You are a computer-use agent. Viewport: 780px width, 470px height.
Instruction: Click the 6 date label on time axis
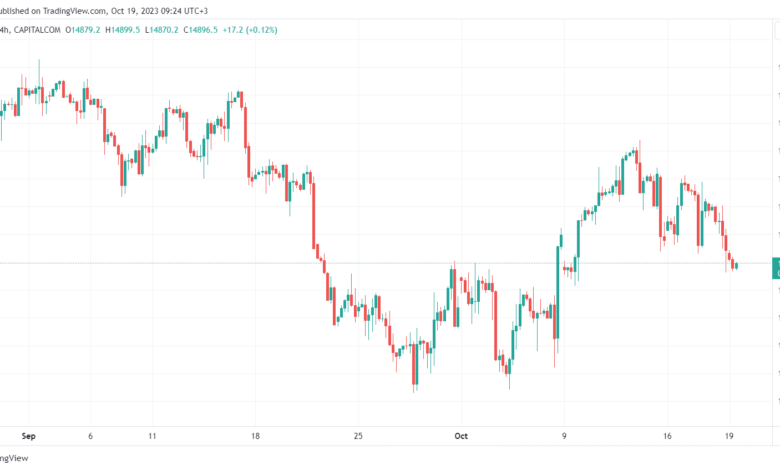pos(90,436)
